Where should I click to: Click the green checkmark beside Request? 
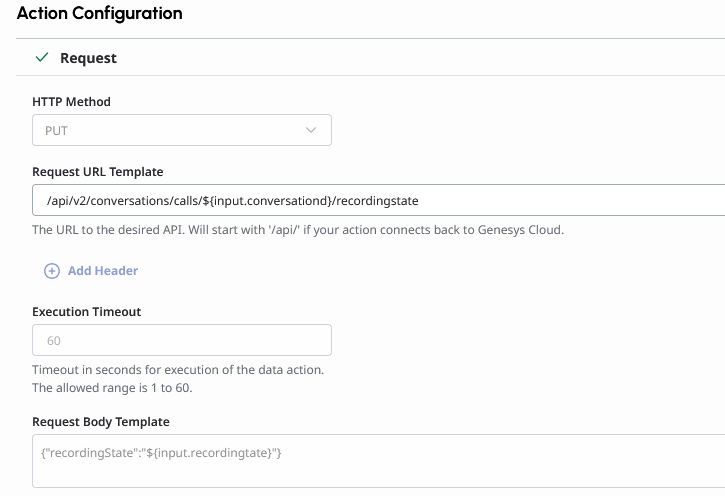click(x=42, y=58)
